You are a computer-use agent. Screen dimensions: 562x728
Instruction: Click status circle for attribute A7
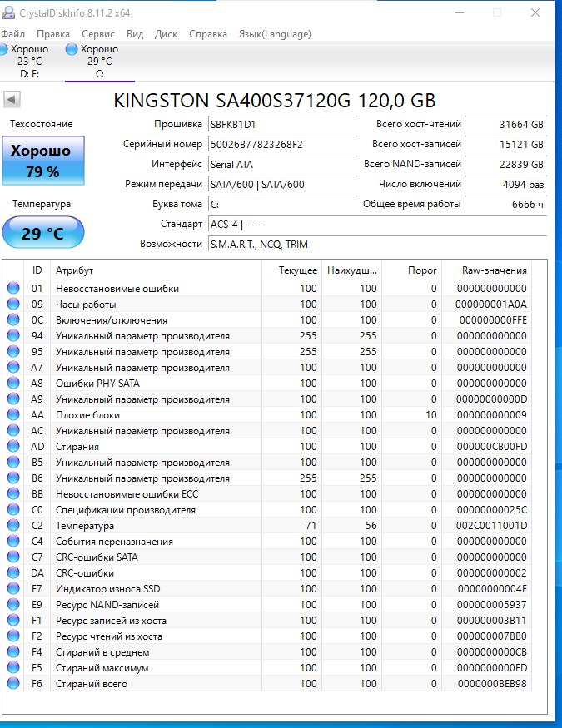(x=13, y=367)
